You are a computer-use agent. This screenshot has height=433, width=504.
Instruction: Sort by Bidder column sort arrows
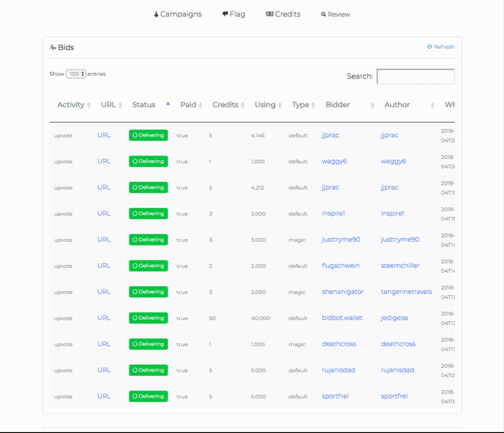tap(373, 105)
